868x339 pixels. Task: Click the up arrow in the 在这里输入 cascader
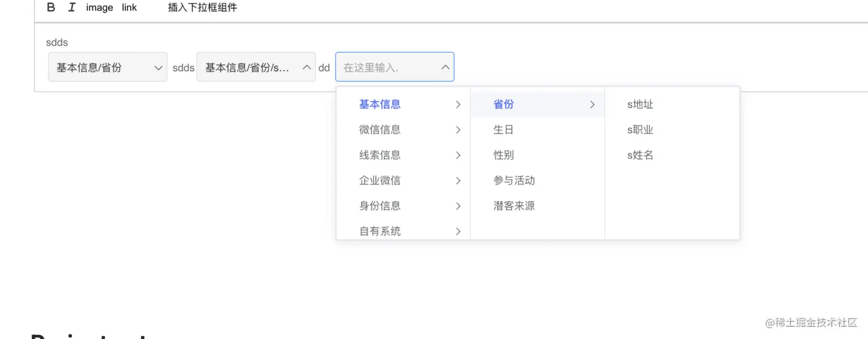(445, 67)
